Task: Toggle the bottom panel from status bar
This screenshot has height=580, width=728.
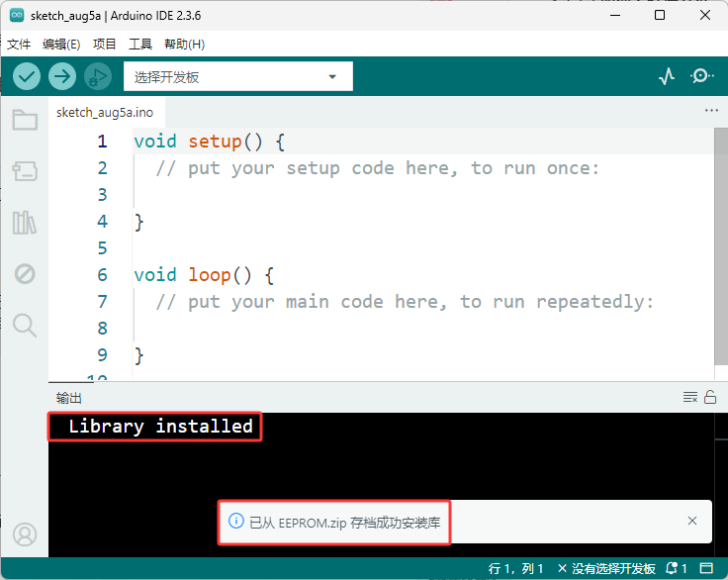Action: pos(706,568)
